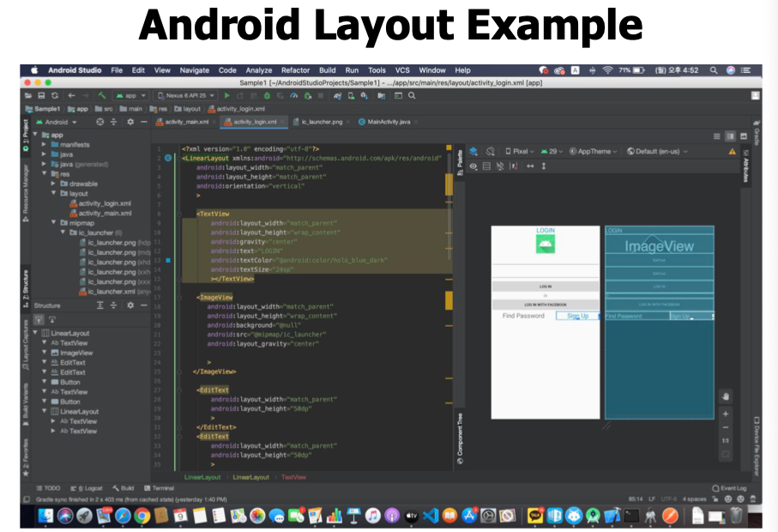Open the Refactor menu
Image resolution: width=778 pixels, height=532 pixels.
click(295, 70)
